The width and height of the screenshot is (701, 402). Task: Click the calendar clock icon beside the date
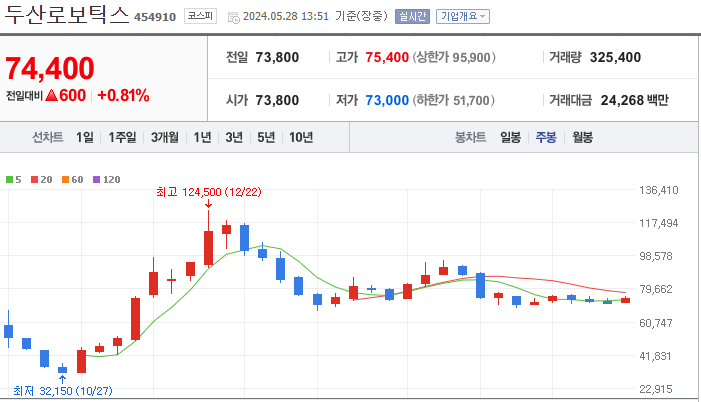(x=233, y=17)
